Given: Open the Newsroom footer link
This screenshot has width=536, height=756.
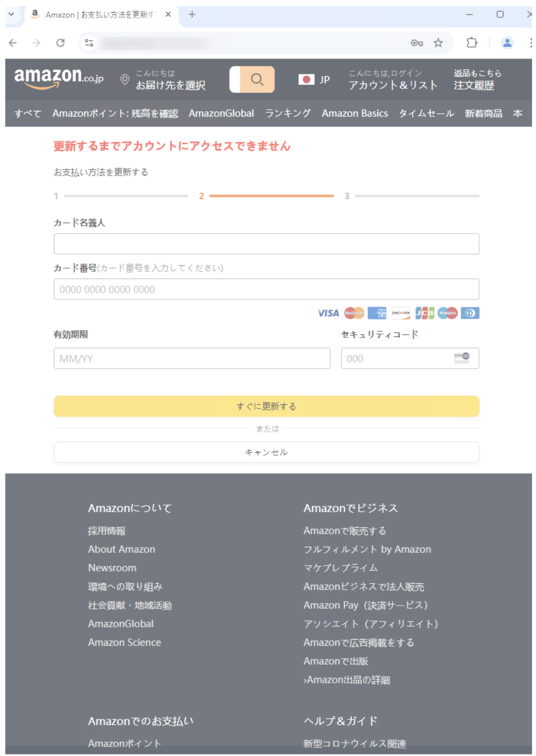Looking at the screenshot, I should (x=112, y=568).
